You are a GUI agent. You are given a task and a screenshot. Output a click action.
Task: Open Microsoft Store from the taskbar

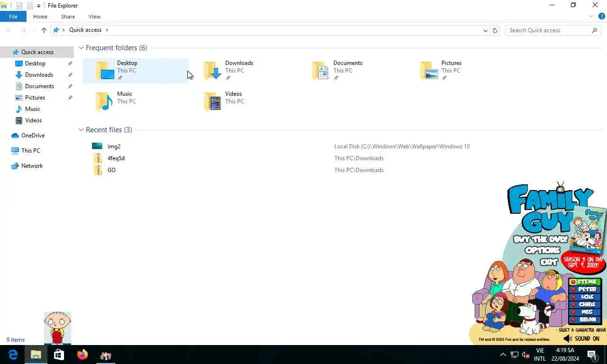point(59,355)
